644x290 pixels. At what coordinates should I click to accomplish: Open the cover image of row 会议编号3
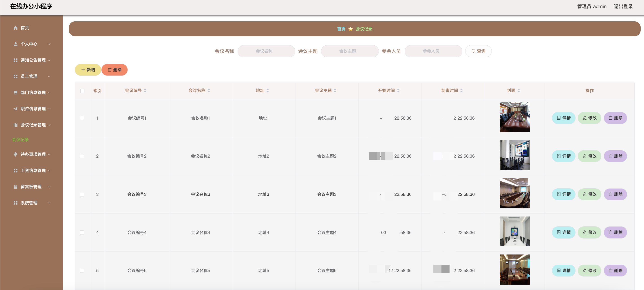point(514,193)
